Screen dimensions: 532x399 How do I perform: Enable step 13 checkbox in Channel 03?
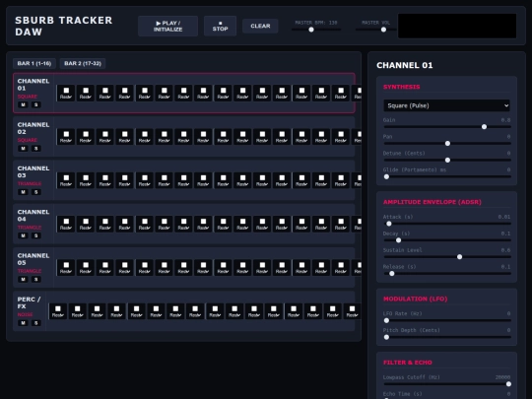pyautogui.click(x=301, y=177)
